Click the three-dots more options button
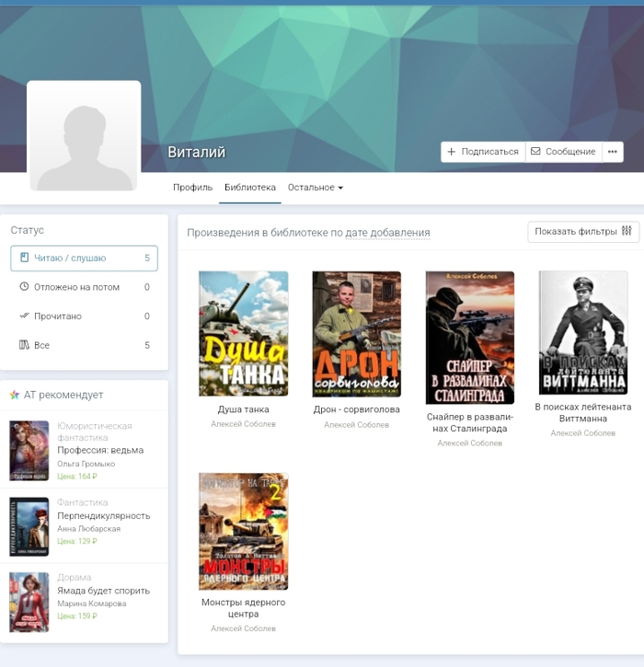Image resolution: width=644 pixels, height=667 pixels. pos(613,152)
